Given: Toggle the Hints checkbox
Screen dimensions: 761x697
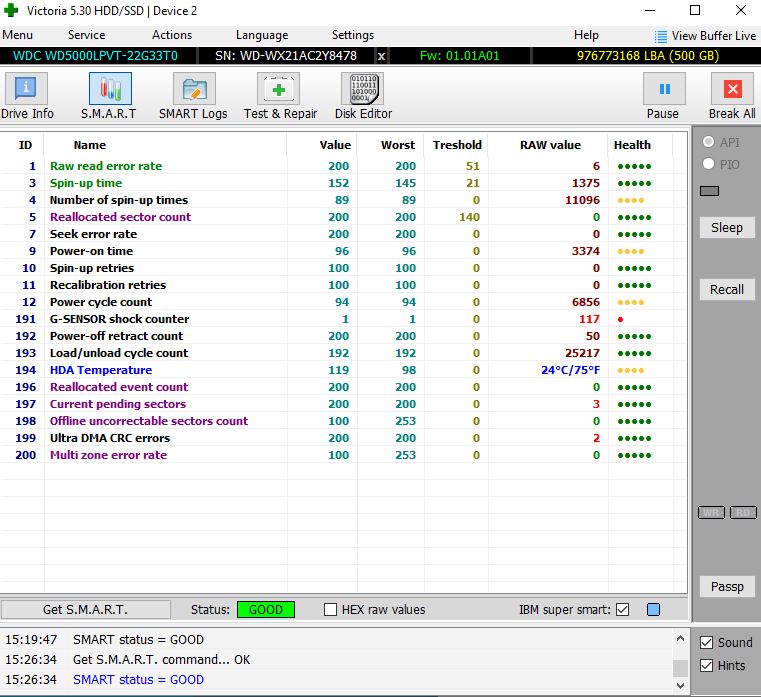Looking at the screenshot, I should (x=707, y=665).
